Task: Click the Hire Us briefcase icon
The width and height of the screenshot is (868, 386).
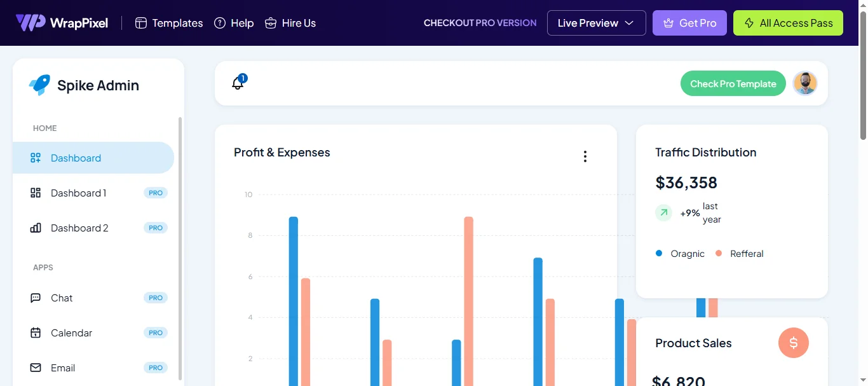Action: [x=271, y=23]
